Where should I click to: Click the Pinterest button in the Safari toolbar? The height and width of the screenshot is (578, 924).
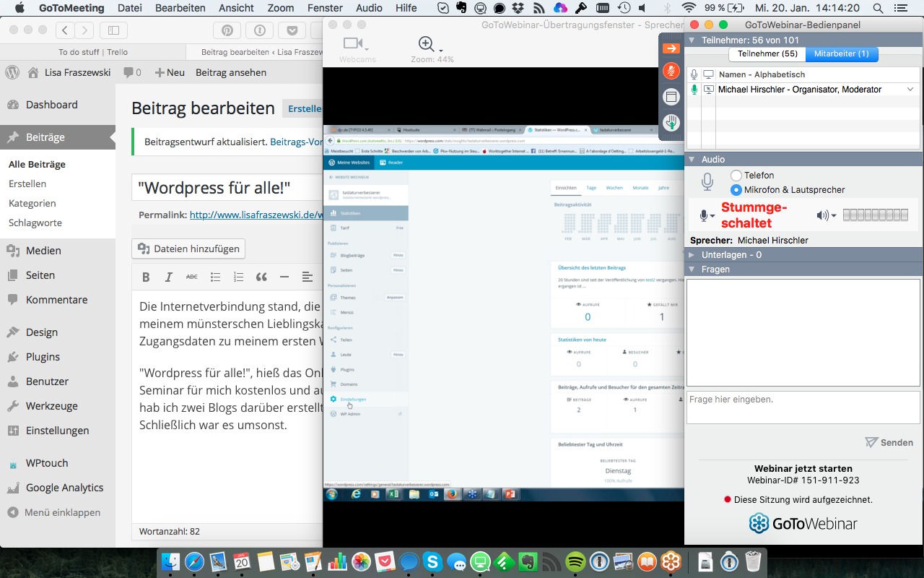(x=227, y=30)
